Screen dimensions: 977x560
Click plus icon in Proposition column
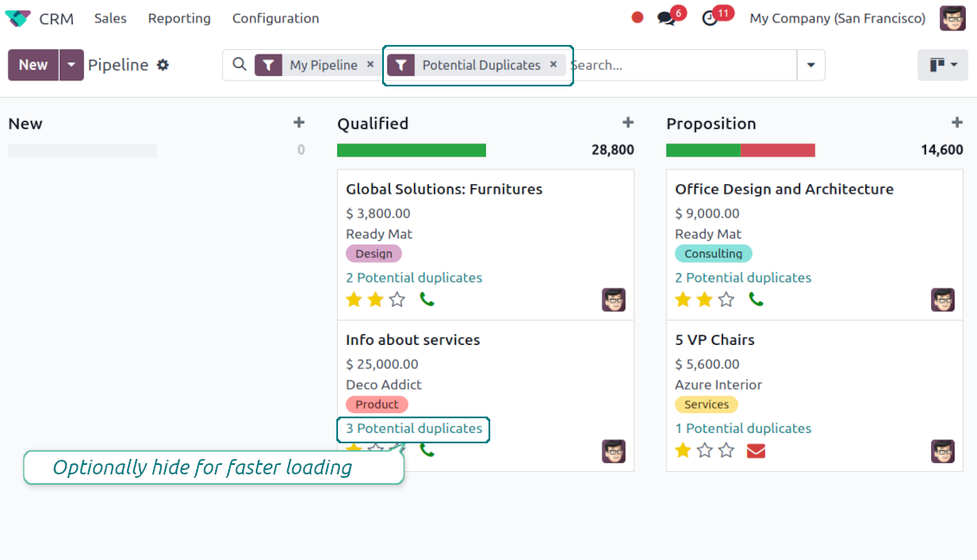956,124
